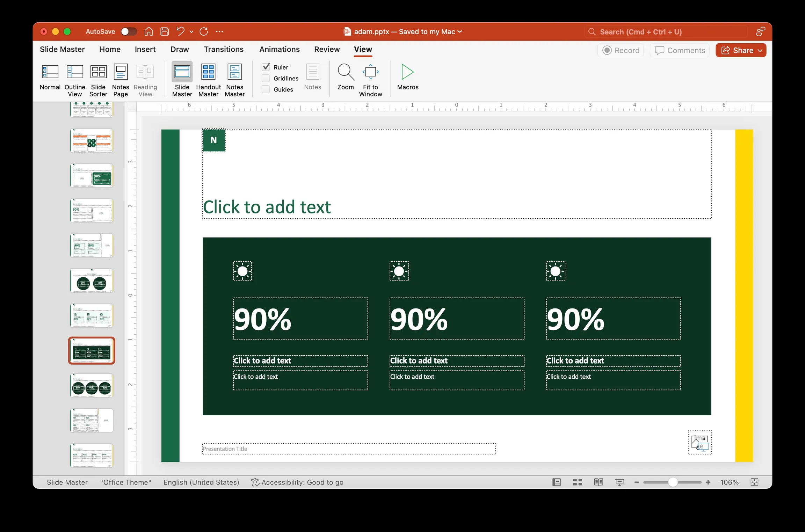Select the two dark circles layout thumbnail

pos(92,280)
